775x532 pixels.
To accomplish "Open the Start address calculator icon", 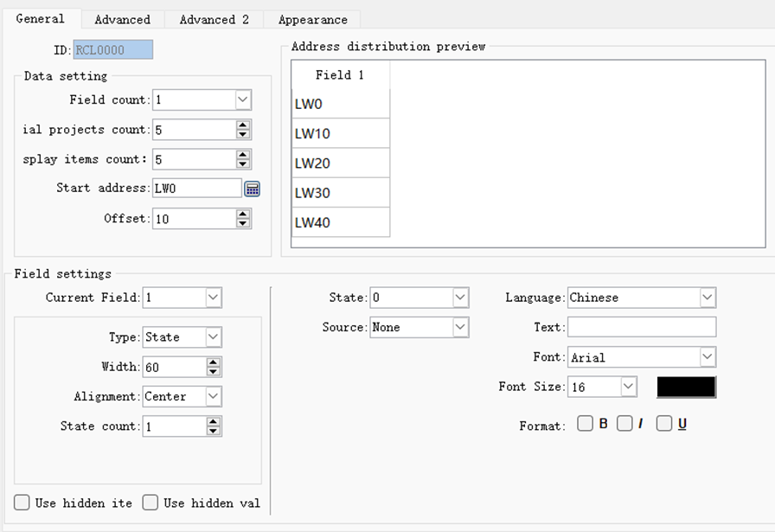I will coord(252,189).
